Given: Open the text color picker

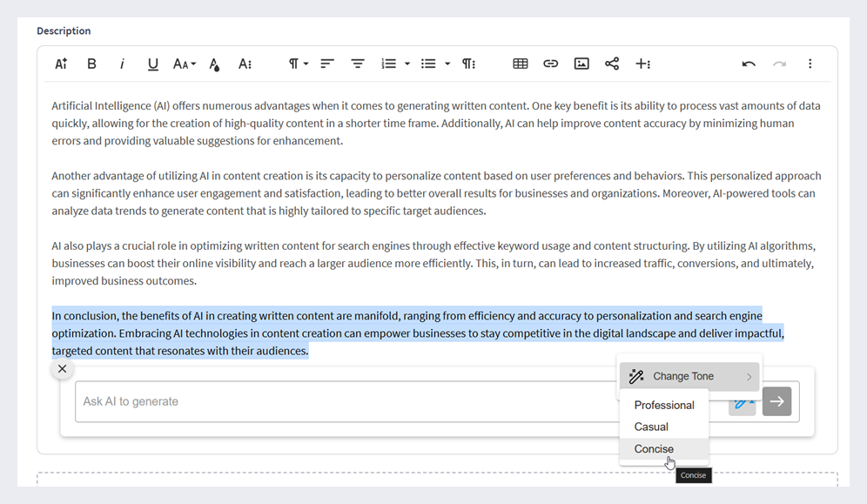Looking at the screenshot, I should pos(214,64).
